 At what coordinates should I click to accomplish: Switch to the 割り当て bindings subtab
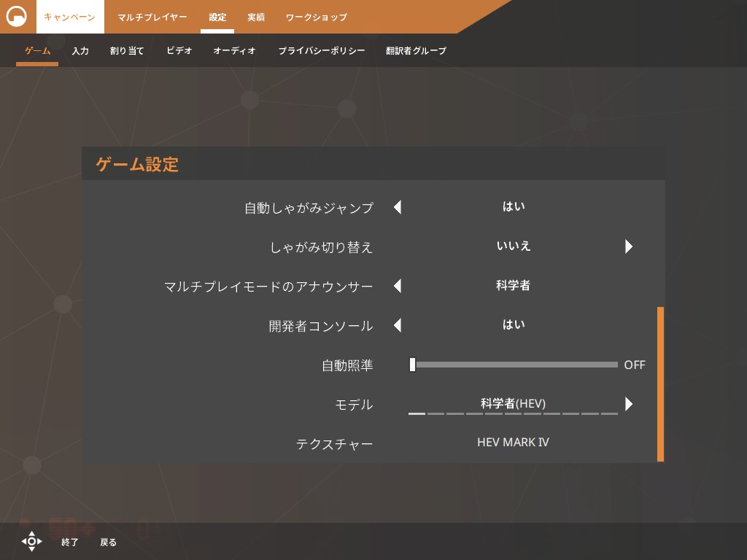click(x=127, y=50)
